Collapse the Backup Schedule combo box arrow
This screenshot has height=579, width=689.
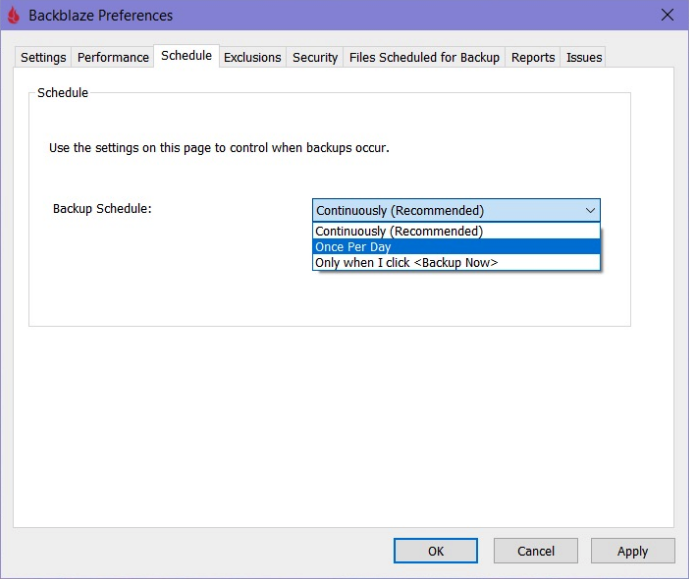click(x=590, y=210)
